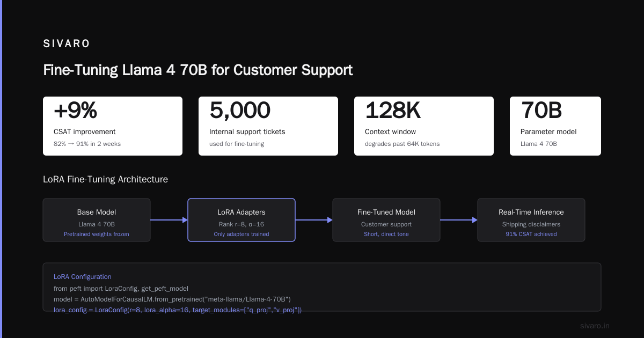
Task: Select the Base Model diagram box
Action: (97, 220)
